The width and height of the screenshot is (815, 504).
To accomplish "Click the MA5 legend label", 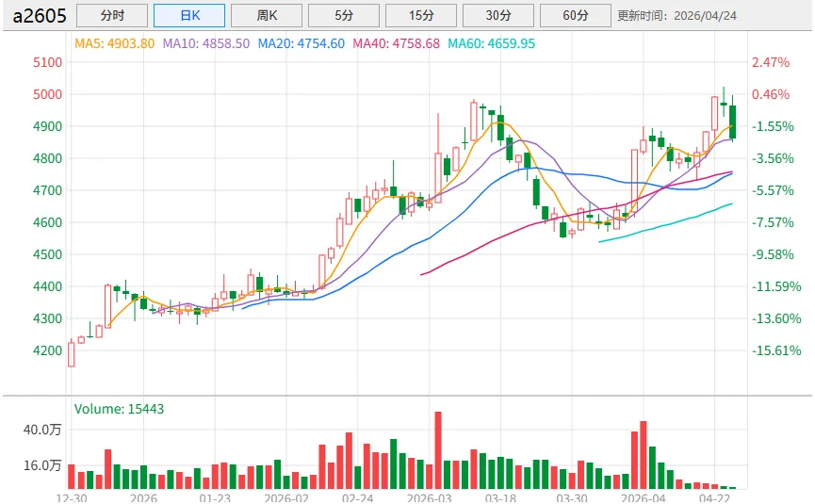I will tap(115, 43).
